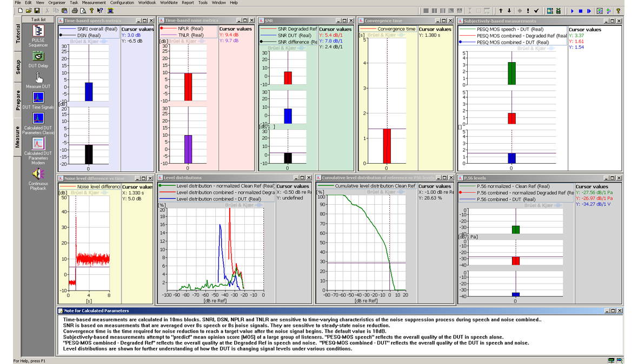Select DSN (Real) legend entry

click(x=89, y=35)
